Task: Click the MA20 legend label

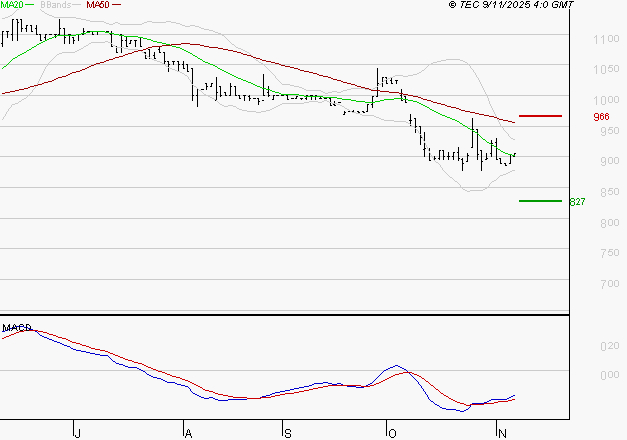Action: click(x=12, y=5)
